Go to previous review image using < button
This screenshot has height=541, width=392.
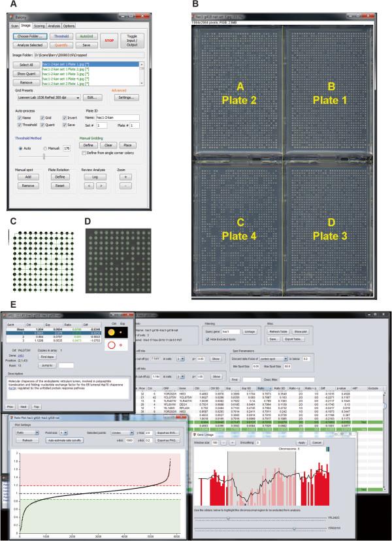tap(90, 186)
